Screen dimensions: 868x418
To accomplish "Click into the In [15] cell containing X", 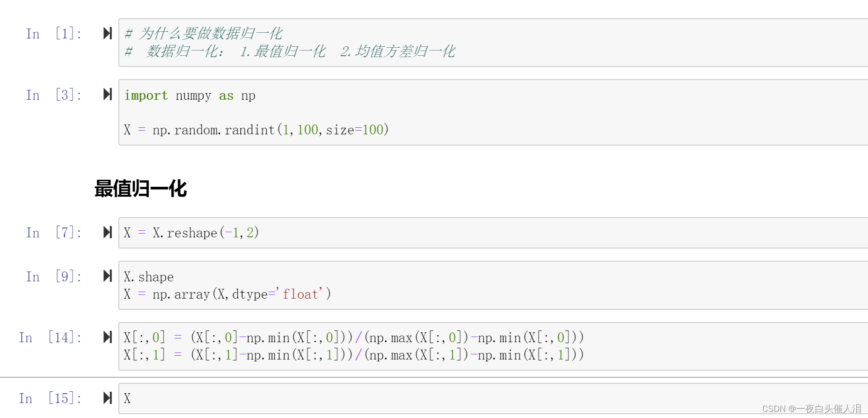I will pyautogui.click(x=493, y=398).
